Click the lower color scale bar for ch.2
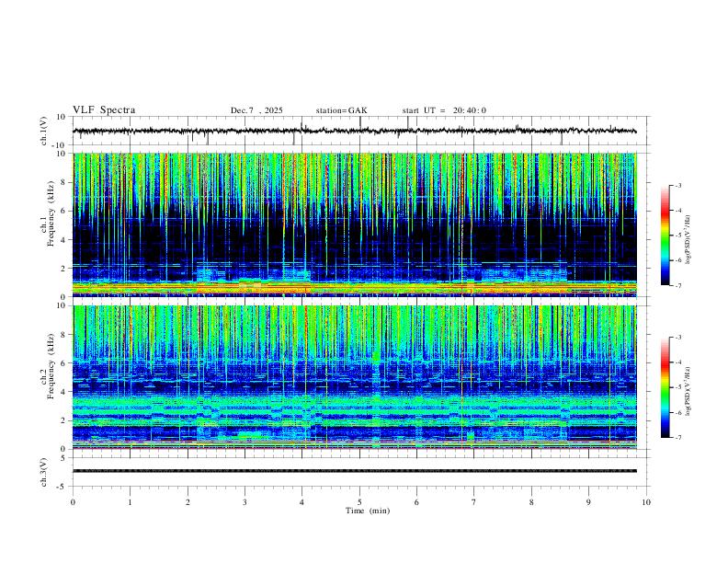This screenshot has height=563, width=728. pos(665,387)
